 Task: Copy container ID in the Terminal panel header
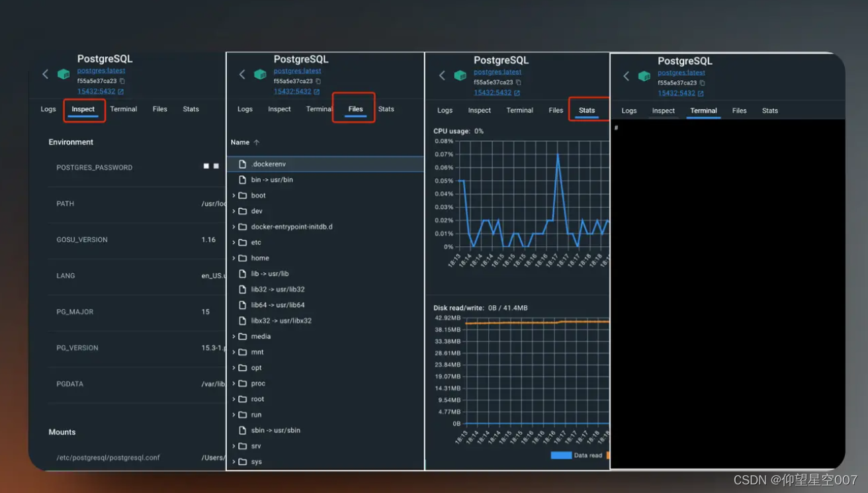pos(702,83)
